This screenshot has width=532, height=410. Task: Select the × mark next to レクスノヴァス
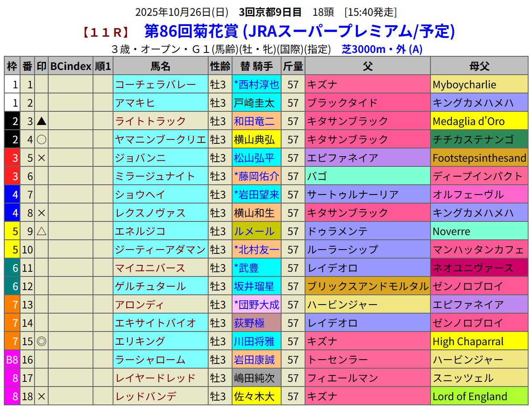click(x=41, y=213)
